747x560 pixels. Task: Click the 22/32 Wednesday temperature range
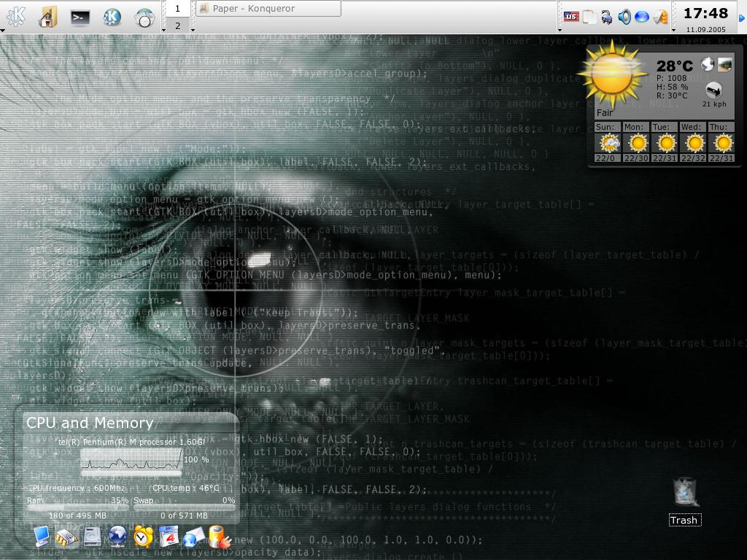pos(693,158)
